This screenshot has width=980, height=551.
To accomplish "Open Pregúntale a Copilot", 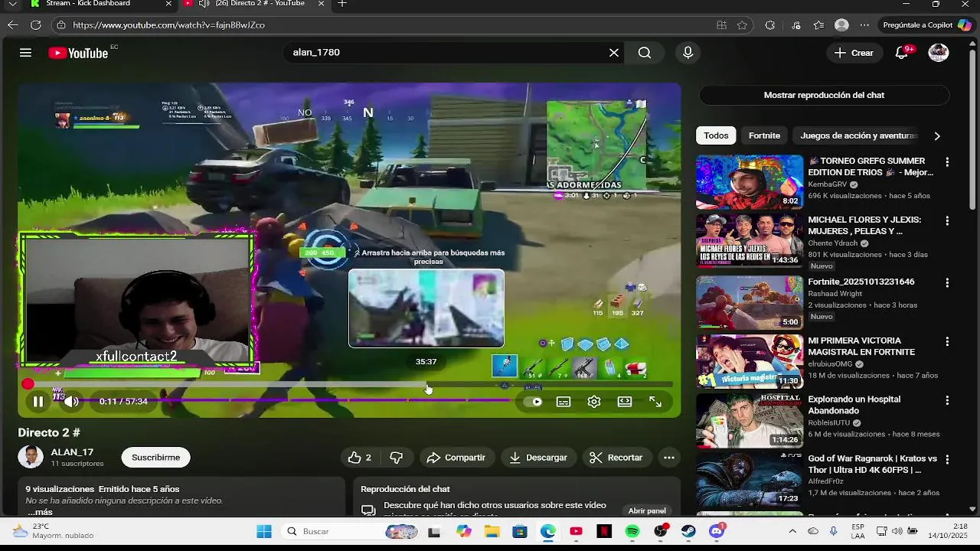I will click(927, 25).
